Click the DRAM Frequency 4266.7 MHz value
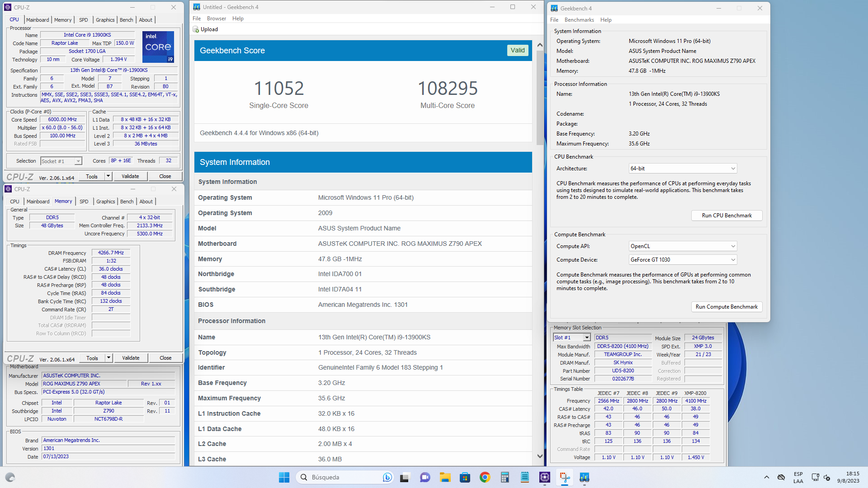 click(111, 253)
